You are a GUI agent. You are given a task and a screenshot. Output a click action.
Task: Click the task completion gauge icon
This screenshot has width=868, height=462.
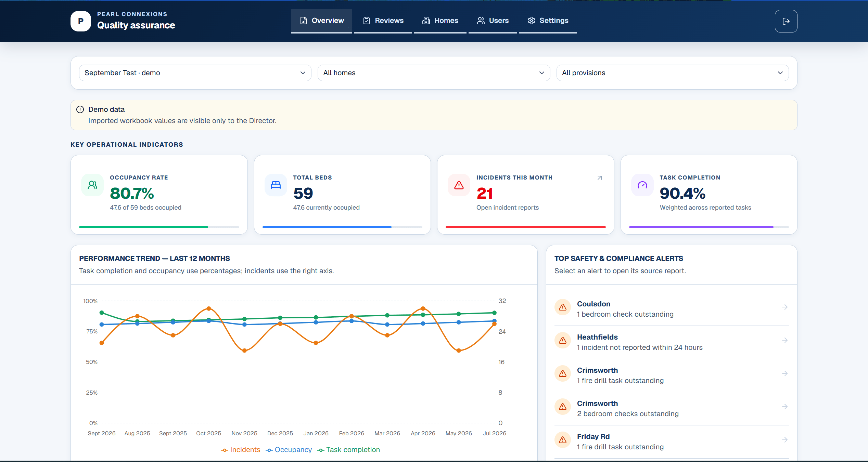click(x=642, y=185)
